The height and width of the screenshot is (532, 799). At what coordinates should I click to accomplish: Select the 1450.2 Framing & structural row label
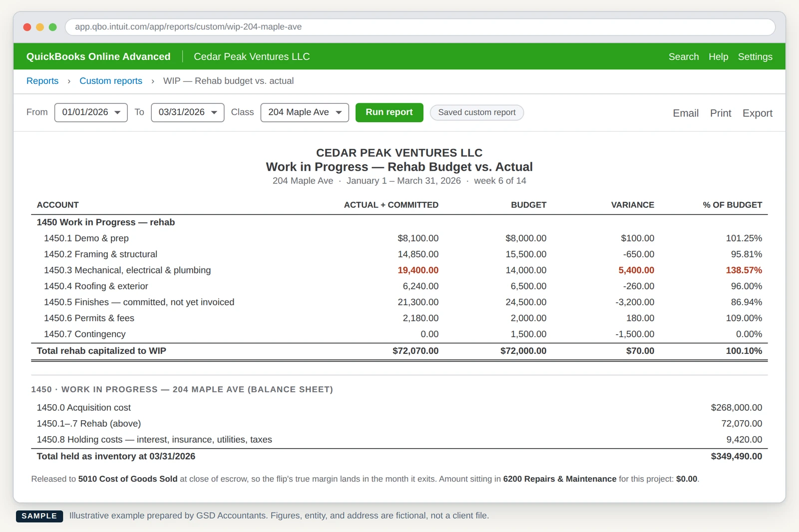[x=100, y=254]
